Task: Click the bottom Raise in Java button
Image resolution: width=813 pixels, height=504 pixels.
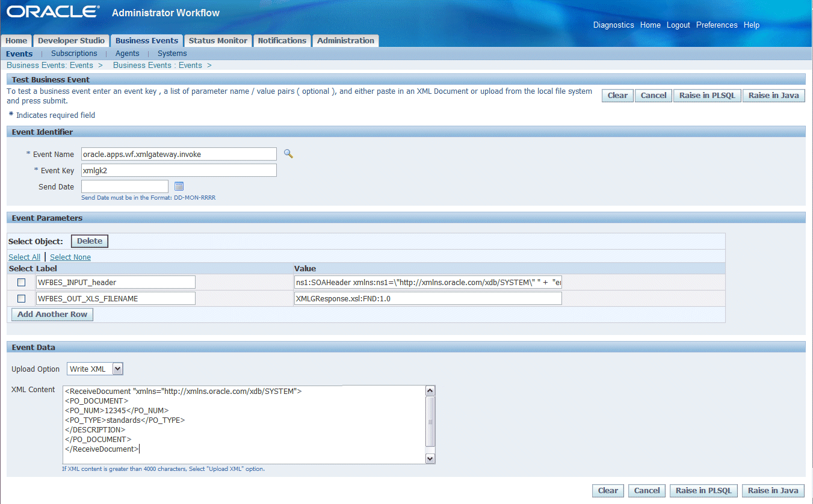Action: (773, 490)
